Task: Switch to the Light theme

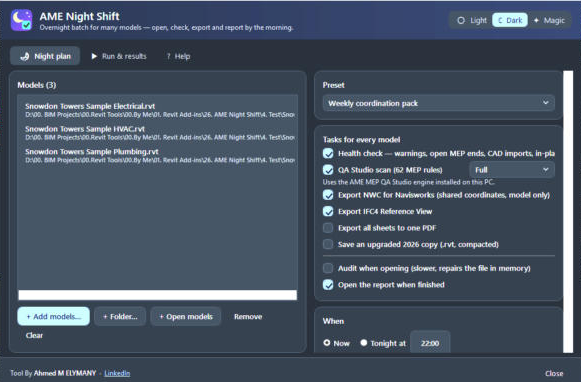Action: pyautogui.click(x=472, y=20)
